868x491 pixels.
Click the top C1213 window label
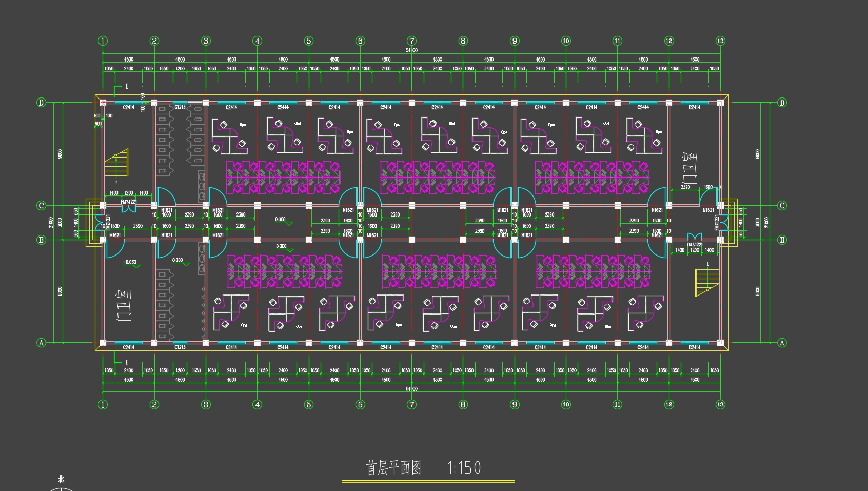click(x=180, y=107)
